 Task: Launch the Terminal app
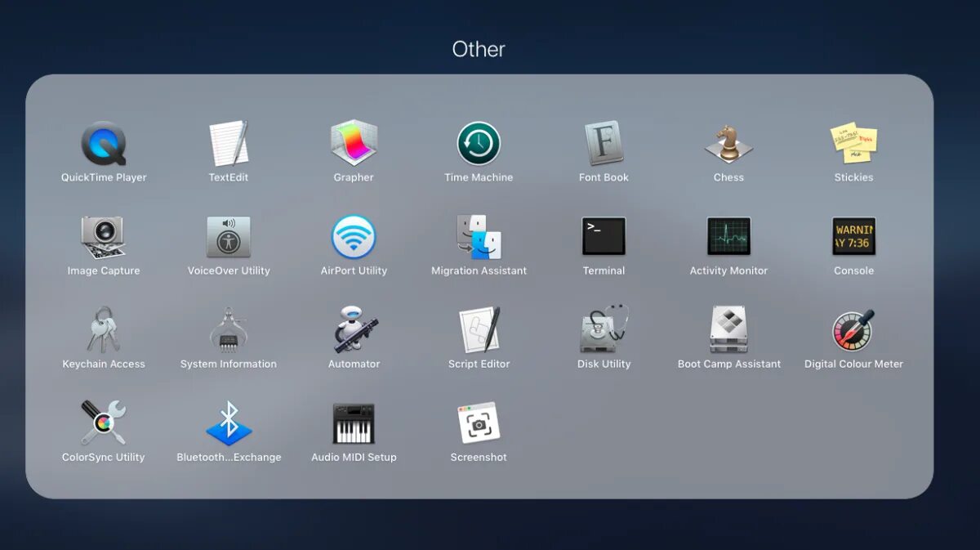(x=604, y=238)
